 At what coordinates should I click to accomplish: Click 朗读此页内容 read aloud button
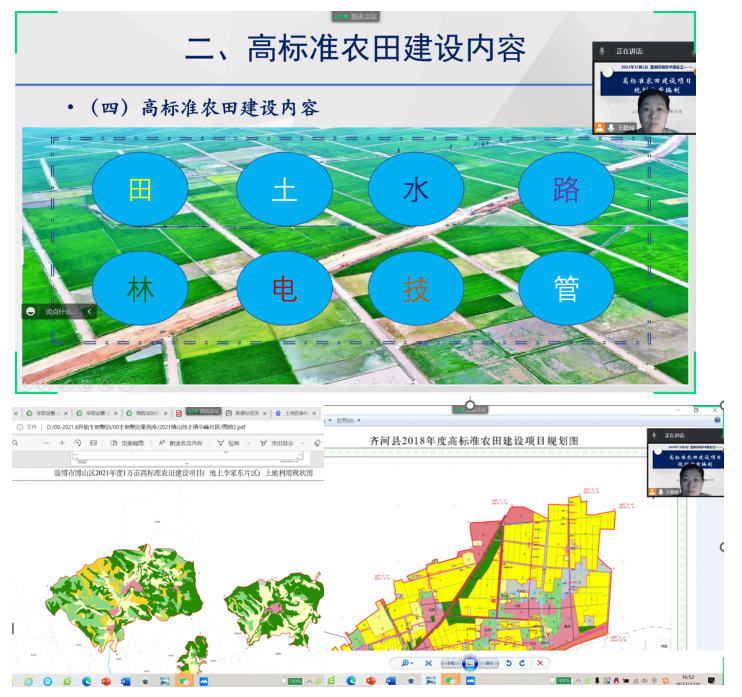click(x=180, y=442)
